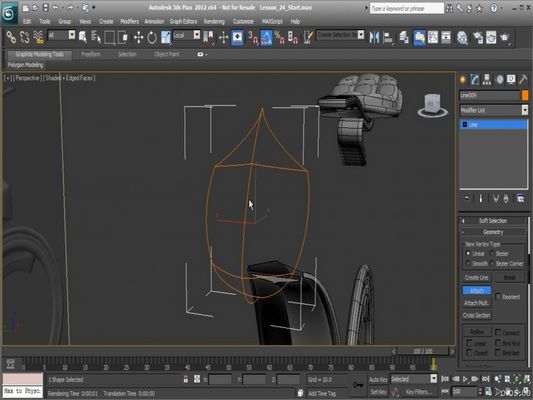The width and height of the screenshot is (533, 400).
Task: Activate the Rotate tool
Action: click(152, 37)
